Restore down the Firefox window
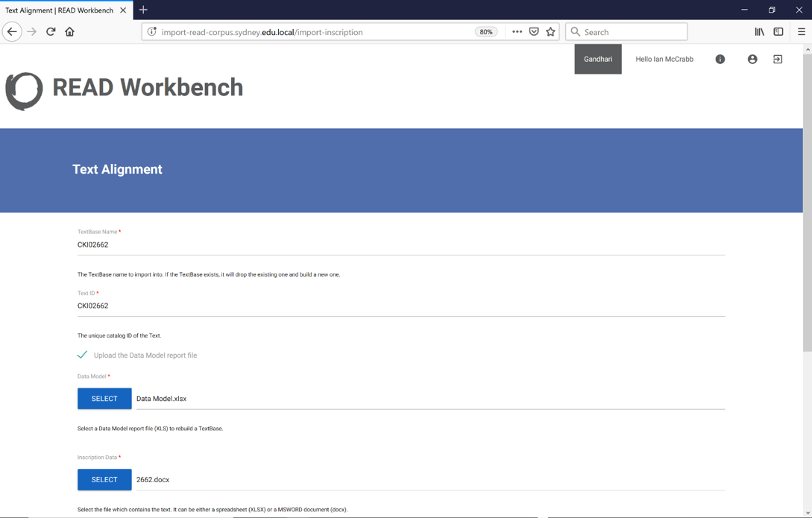 tap(772, 10)
